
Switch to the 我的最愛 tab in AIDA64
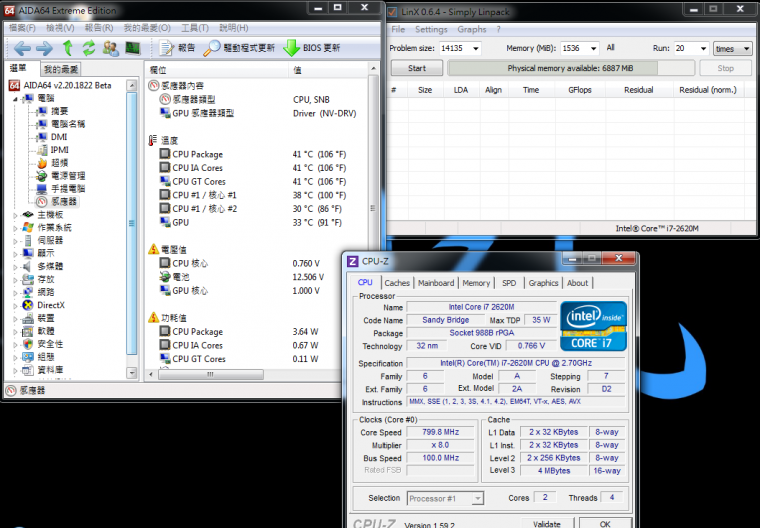(61, 69)
